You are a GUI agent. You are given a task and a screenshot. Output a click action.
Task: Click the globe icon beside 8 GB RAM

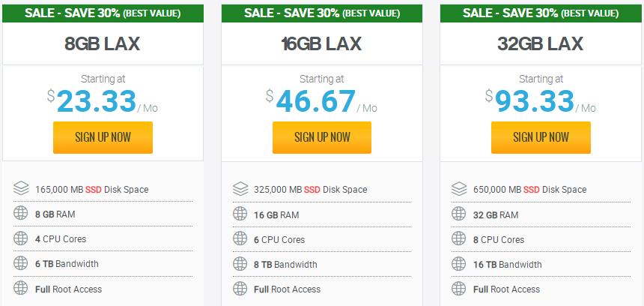(21, 214)
